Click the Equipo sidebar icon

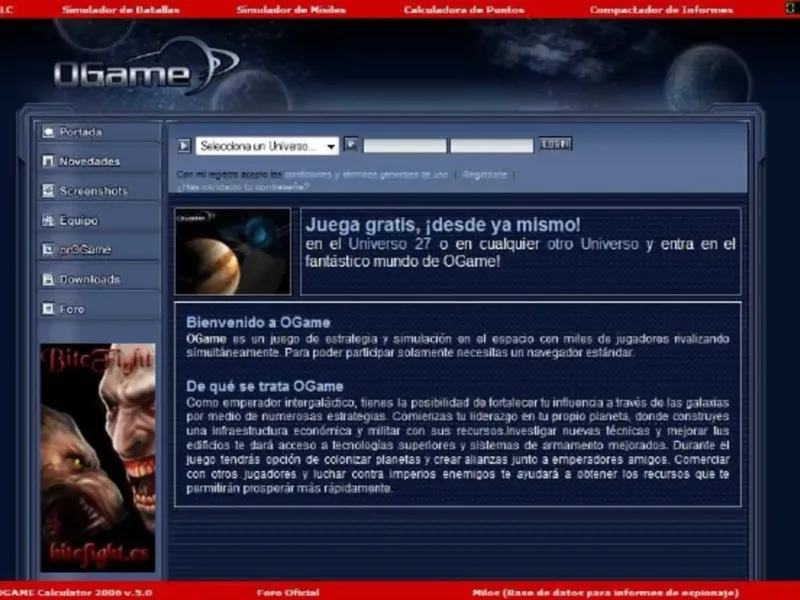(48, 220)
